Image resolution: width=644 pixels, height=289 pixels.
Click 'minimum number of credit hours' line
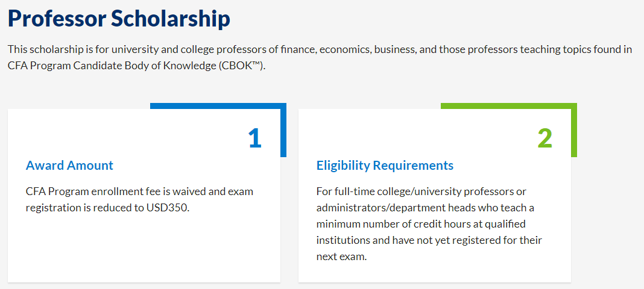click(x=421, y=224)
